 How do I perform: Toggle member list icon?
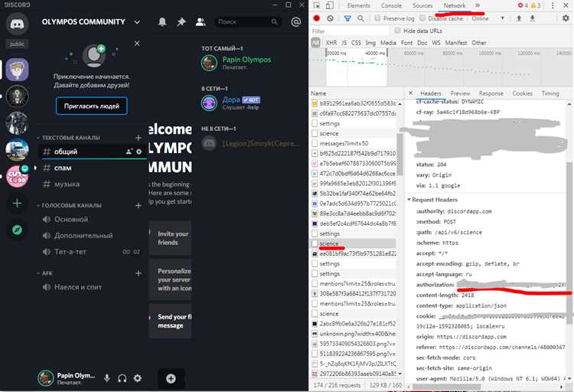click(201, 22)
